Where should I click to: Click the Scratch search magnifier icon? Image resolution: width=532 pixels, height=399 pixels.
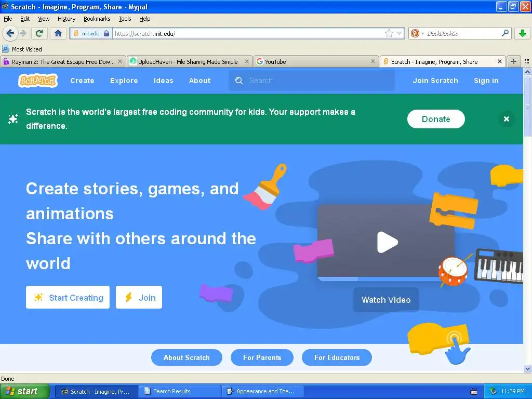(x=239, y=81)
